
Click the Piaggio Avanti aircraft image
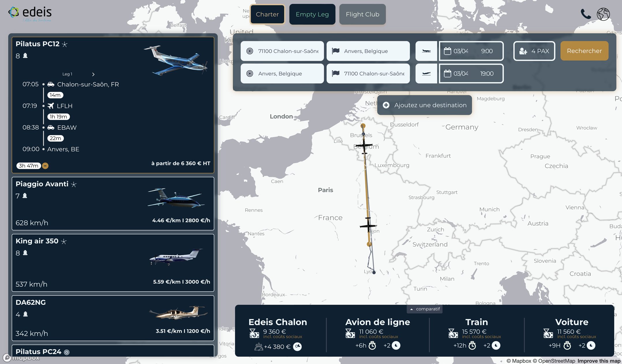[176, 198]
